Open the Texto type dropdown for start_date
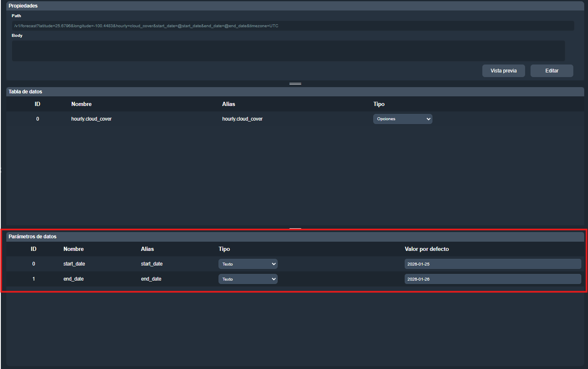Image resolution: width=588 pixels, height=369 pixels. point(248,264)
